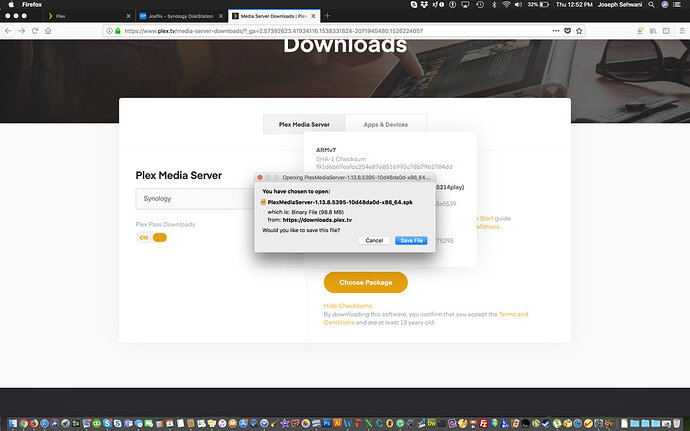Screen dimensions: 690x431
Task: Select the Media Server Downloads browser tab
Action: point(273,16)
